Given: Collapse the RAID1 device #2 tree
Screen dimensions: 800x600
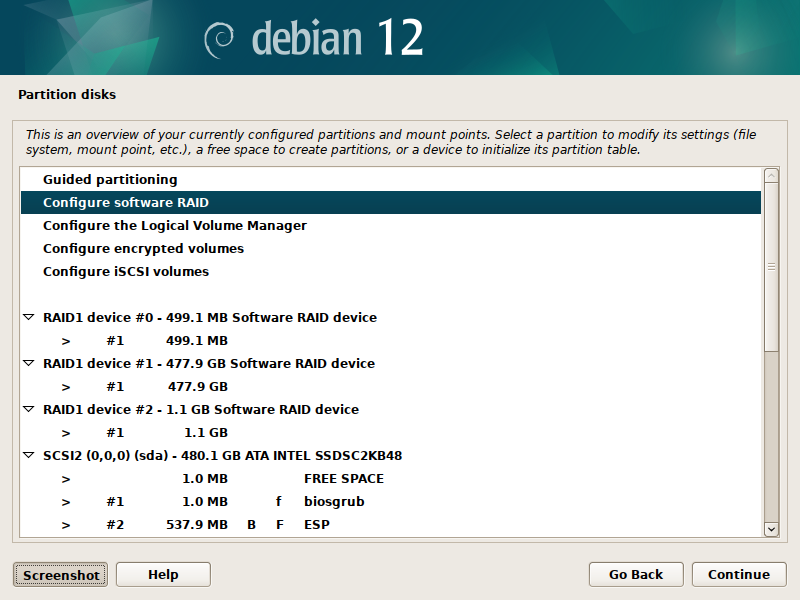Looking at the screenshot, I should pos(27,410).
